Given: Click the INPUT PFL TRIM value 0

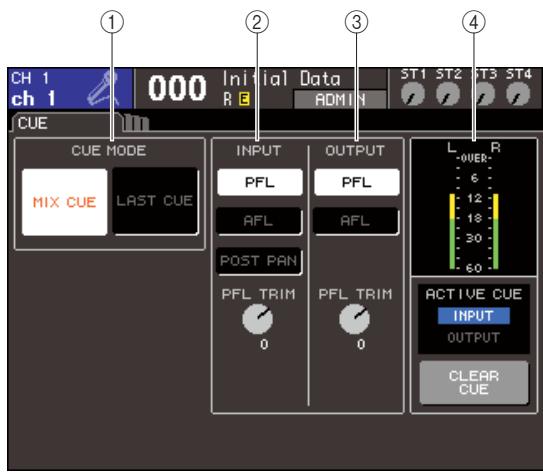Looking at the screenshot, I should [264, 345].
